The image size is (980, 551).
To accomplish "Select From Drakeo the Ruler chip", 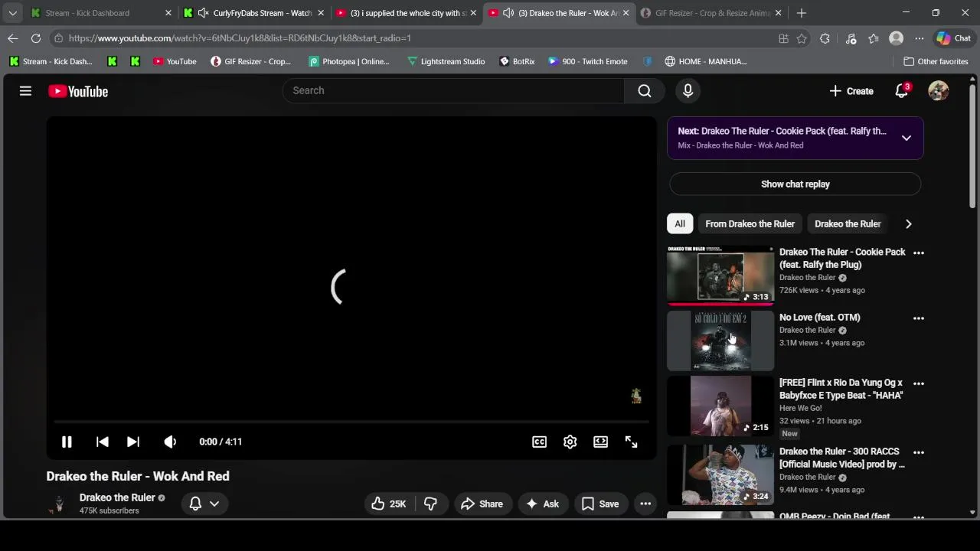I will 750,223.
